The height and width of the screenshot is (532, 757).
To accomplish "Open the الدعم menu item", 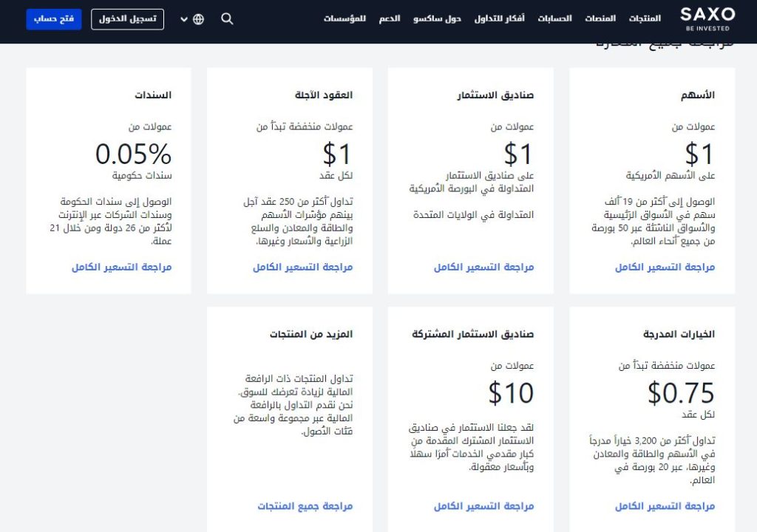I will point(390,18).
